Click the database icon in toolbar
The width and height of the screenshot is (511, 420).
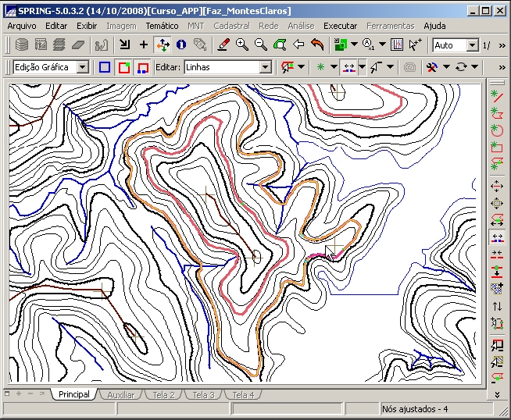pyautogui.click(x=22, y=45)
